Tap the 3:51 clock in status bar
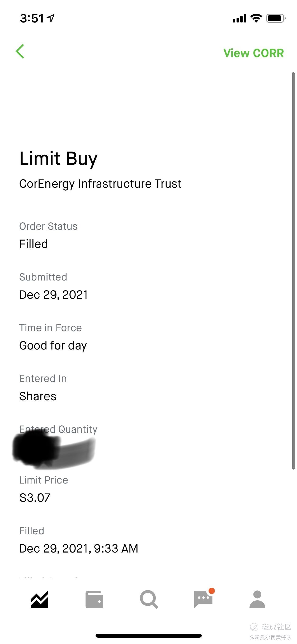This screenshot has width=297, height=644. [x=32, y=19]
